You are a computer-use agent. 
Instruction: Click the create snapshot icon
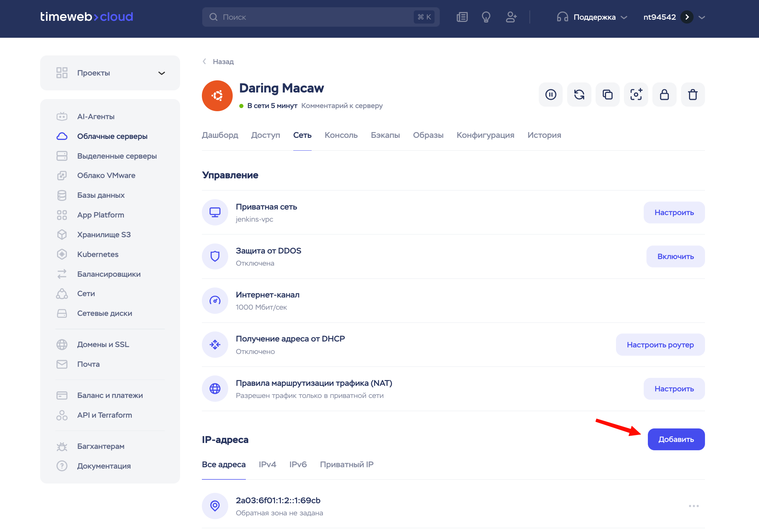[x=636, y=95]
